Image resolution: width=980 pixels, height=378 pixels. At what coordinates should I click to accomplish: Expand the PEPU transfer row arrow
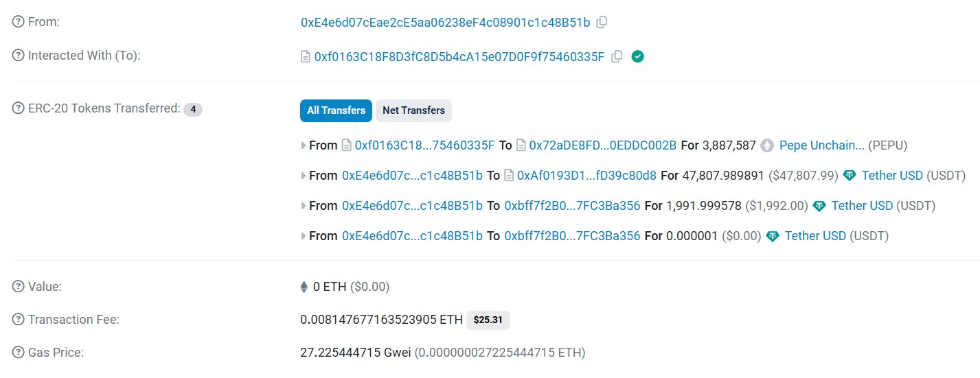[304, 145]
